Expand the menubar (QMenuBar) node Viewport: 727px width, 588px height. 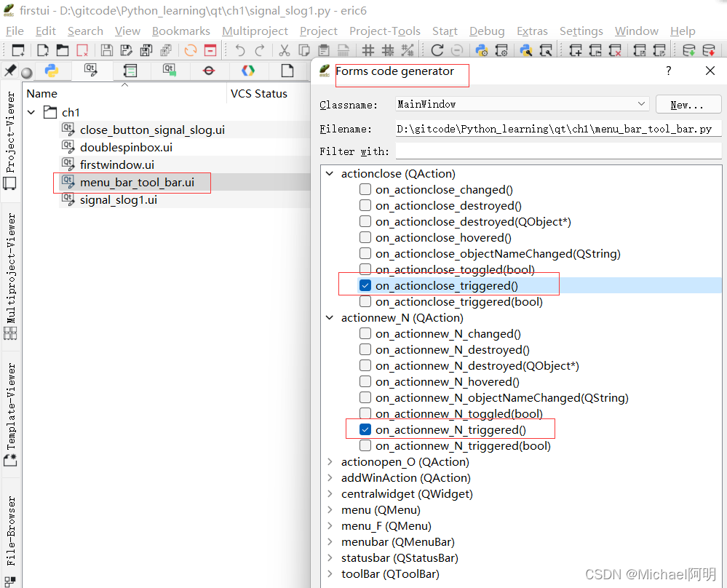tap(330, 541)
